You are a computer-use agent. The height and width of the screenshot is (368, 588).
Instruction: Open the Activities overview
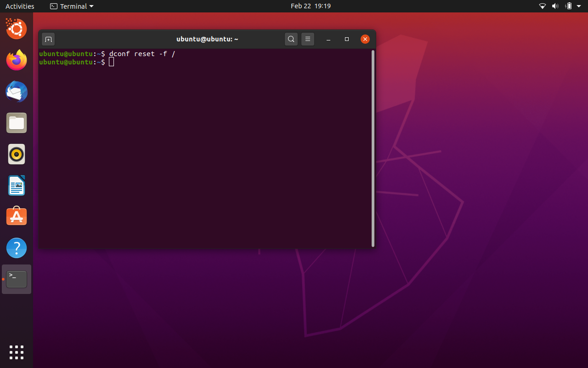20,6
